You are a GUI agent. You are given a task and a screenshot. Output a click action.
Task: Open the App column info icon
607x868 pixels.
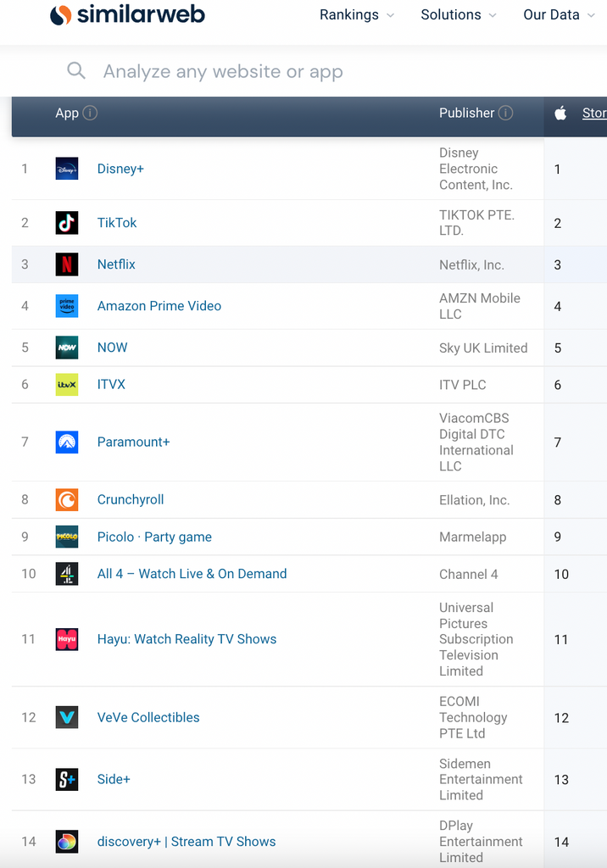90,113
